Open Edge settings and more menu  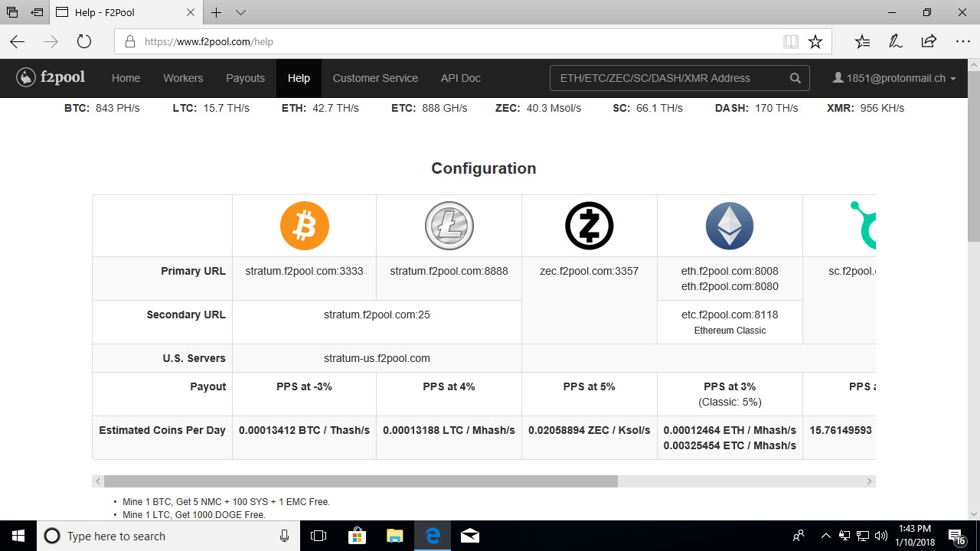click(x=962, y=41)
